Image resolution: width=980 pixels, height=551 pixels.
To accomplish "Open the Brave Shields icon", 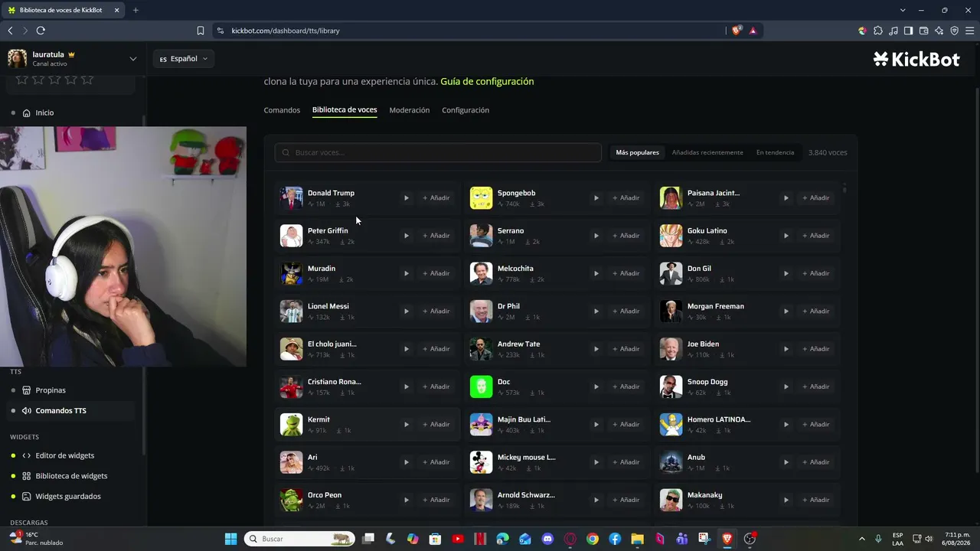I will coord(737,31).
